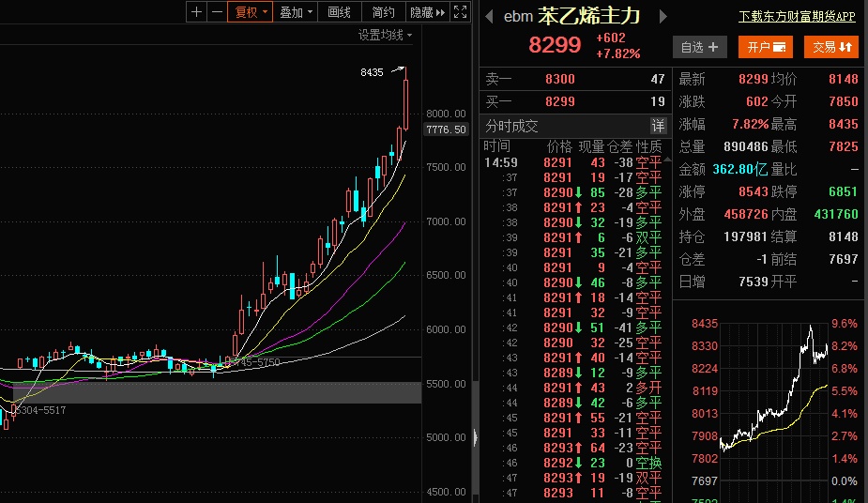The image size is (868, 503).
Task: Open the 分时成交 tick trades header
Action: tap(512, 126)
